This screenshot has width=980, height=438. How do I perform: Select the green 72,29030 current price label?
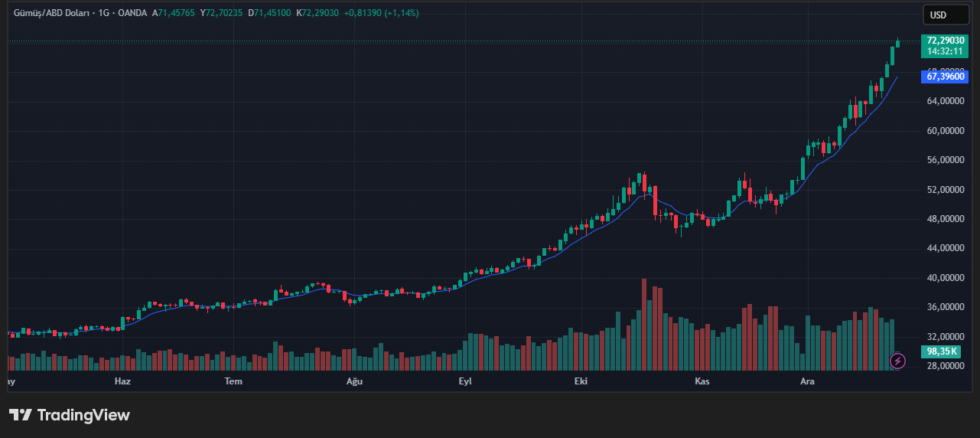(945, 41)
